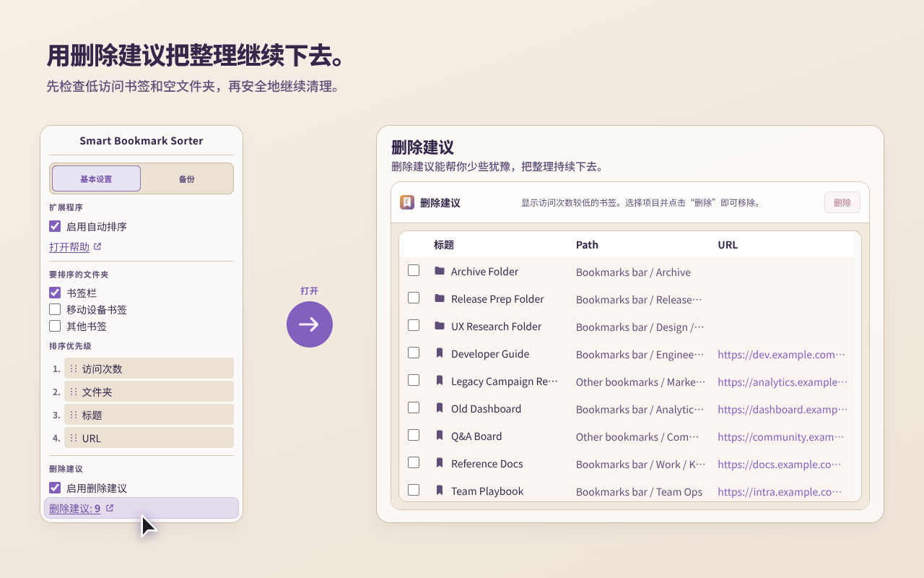Click the 标题 column header
Image resolution: width=924 pixels, height=578 pixels.
[443, 244]
